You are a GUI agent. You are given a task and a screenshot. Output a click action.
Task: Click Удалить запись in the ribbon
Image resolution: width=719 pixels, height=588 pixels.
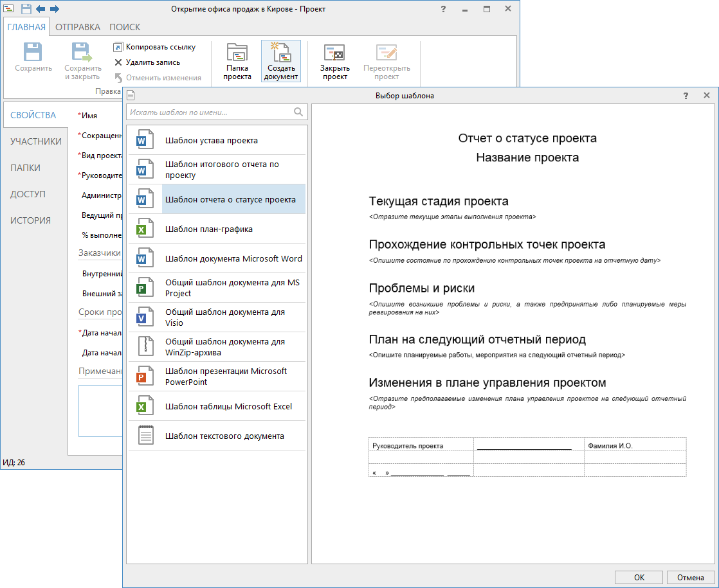pyautogui.click(x=152, y=62)
